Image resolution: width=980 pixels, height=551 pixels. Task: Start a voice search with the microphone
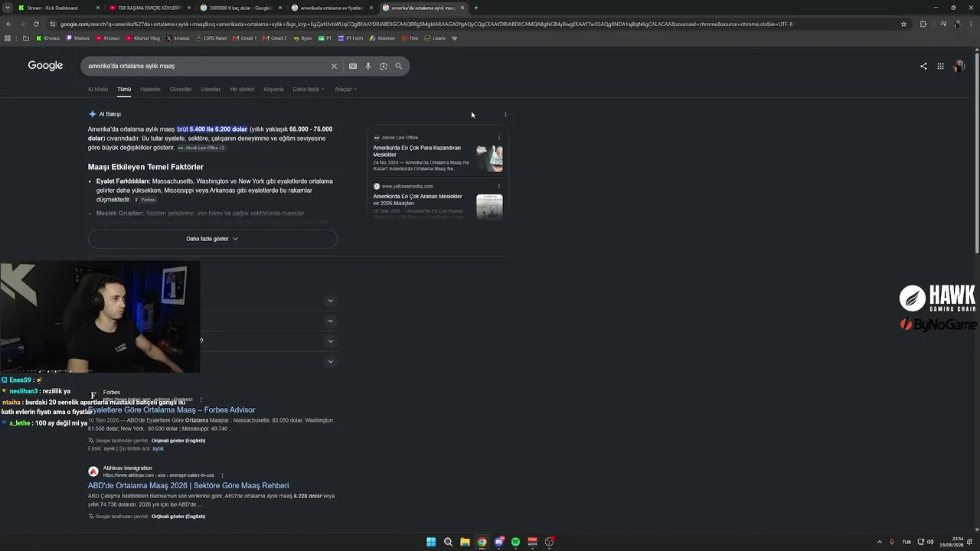(368, 67)
